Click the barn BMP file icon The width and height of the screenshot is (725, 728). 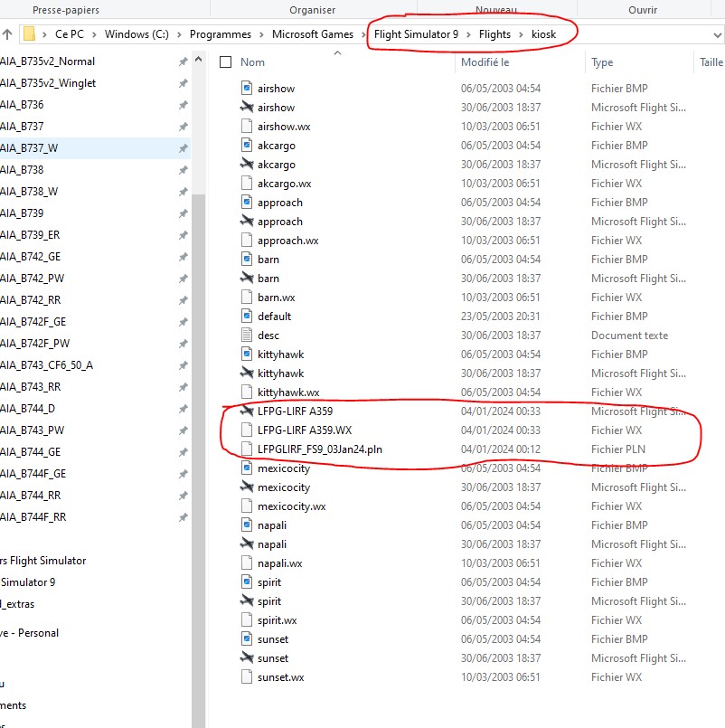[x=247, y=259]
